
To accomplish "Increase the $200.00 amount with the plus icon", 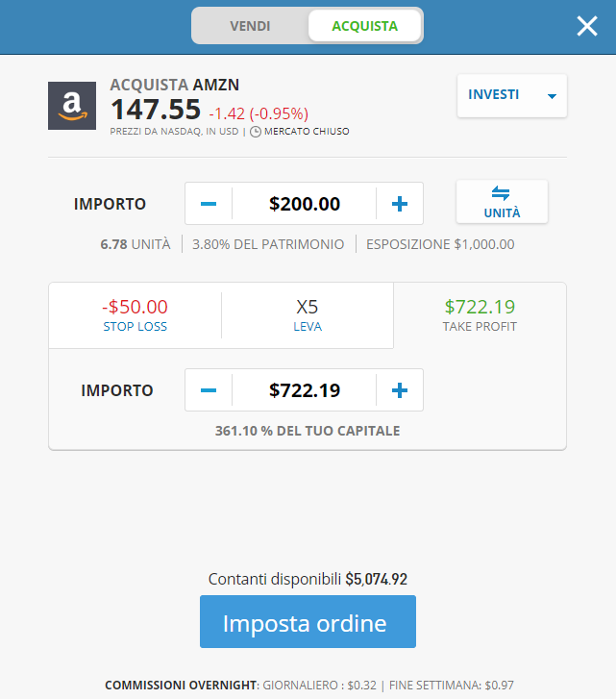I will tap(400, 204).
